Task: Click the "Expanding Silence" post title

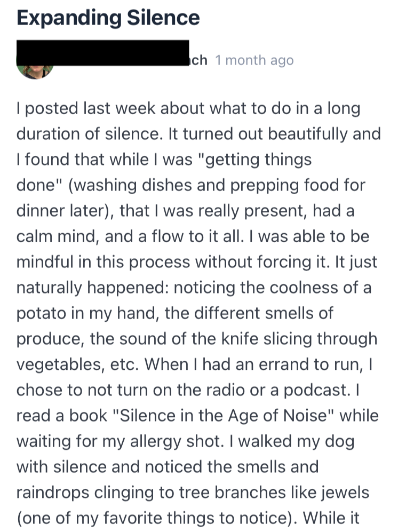Action: (108, 18)
